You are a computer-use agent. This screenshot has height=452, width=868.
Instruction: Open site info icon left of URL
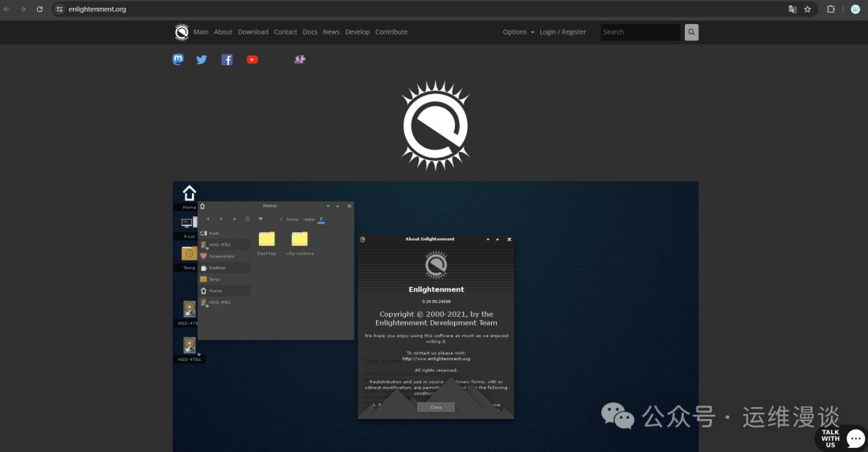[59, 10]
